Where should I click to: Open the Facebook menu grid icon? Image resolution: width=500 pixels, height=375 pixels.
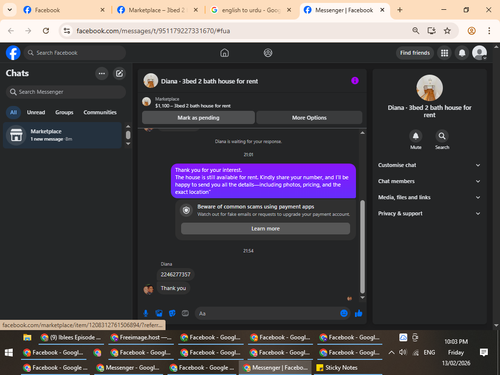coord(444,53)
